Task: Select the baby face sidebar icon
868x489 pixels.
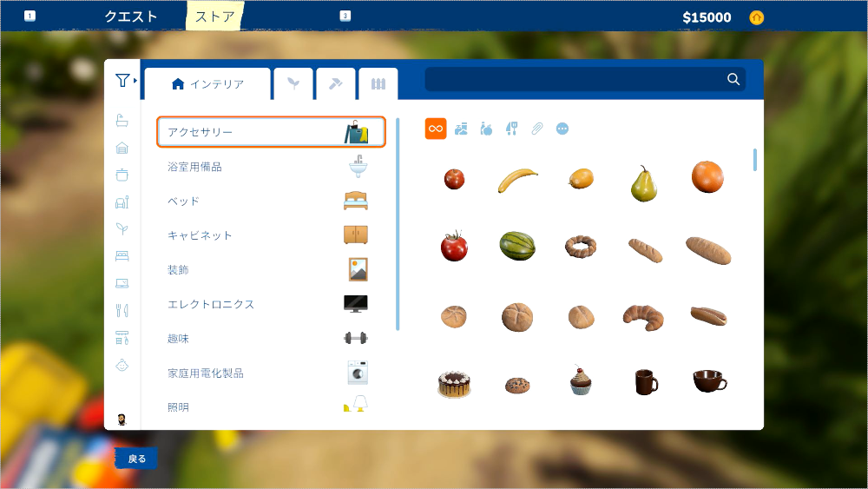Action: pos(122,365)
